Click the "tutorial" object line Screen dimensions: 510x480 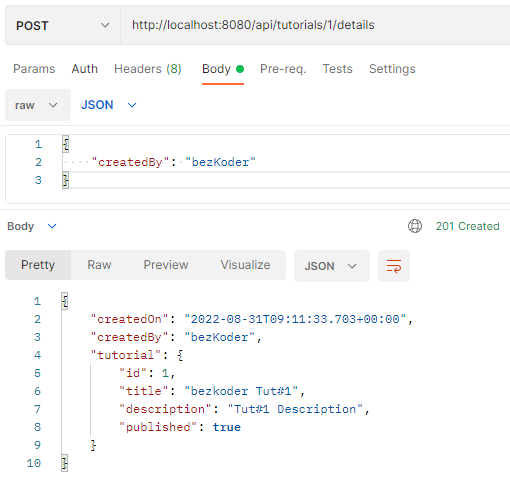[137, 355]
